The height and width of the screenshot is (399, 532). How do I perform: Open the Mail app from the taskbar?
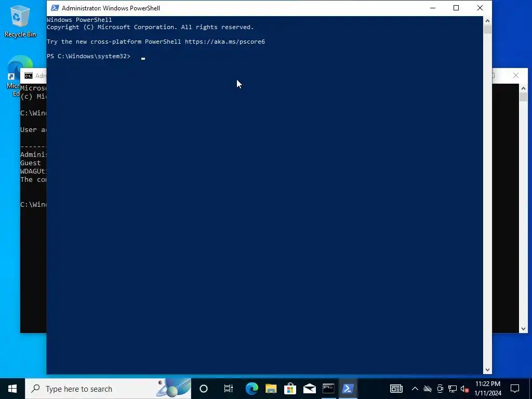coord(310,389)
